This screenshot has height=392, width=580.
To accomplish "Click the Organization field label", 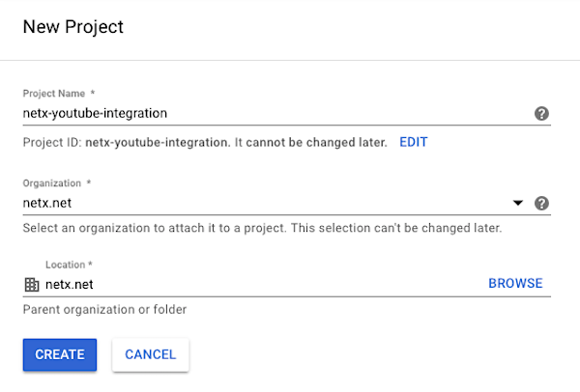I will click(x=53, y=183).
